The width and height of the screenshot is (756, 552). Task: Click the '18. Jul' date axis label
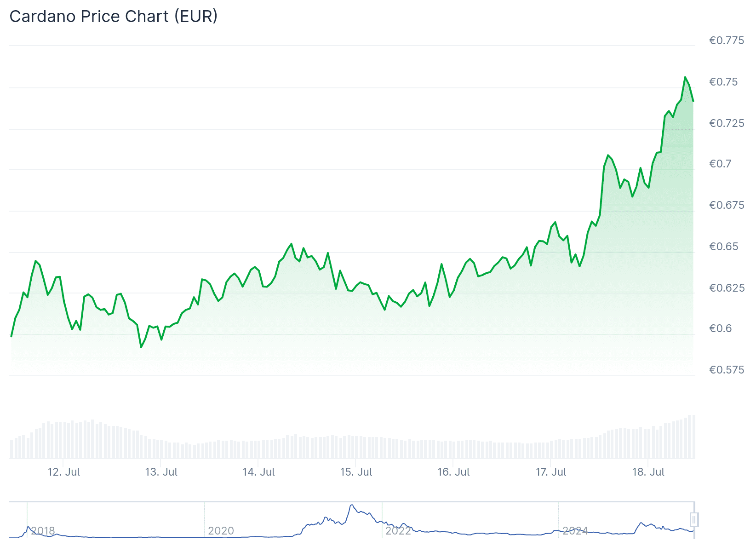pos(648,472)
